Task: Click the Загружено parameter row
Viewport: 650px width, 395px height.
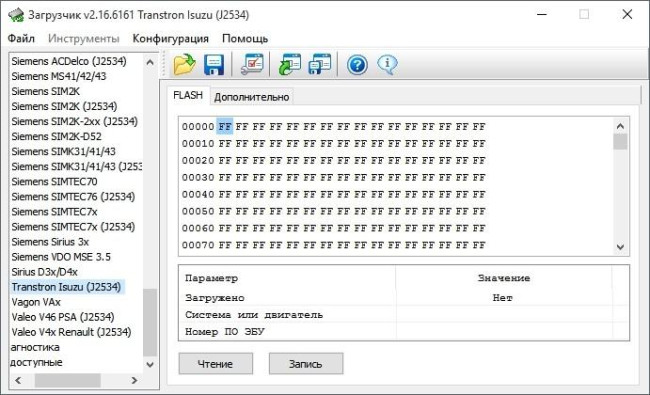Action: [x=404, y=298]
